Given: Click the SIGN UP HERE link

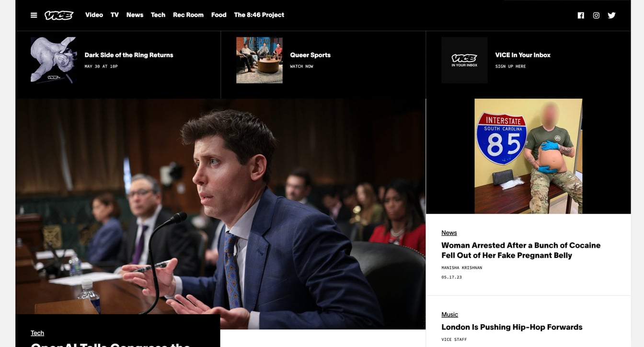Looking at the screenshot, I should click(x=510, y=67).
